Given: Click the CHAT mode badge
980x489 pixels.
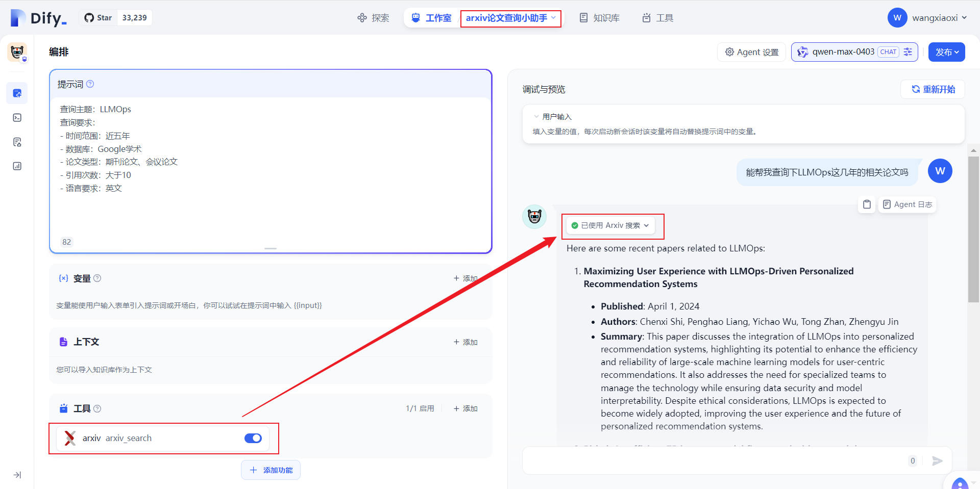Looking at the screenshot, I should (889, 52).
